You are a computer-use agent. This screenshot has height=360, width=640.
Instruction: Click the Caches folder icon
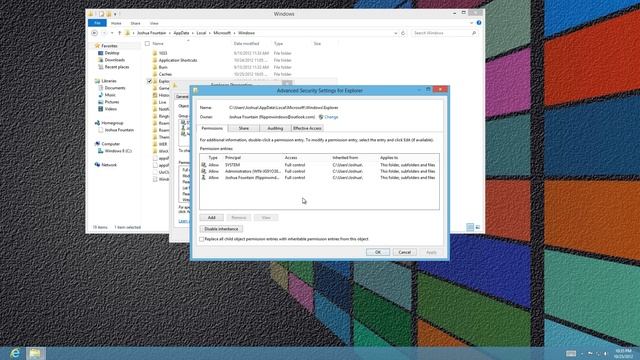155,74
